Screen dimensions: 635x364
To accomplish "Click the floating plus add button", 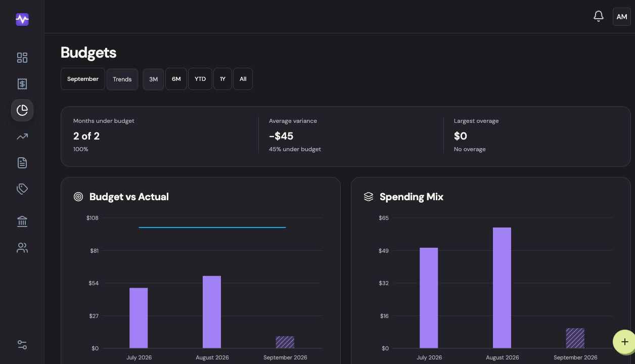I will [624, 342].
